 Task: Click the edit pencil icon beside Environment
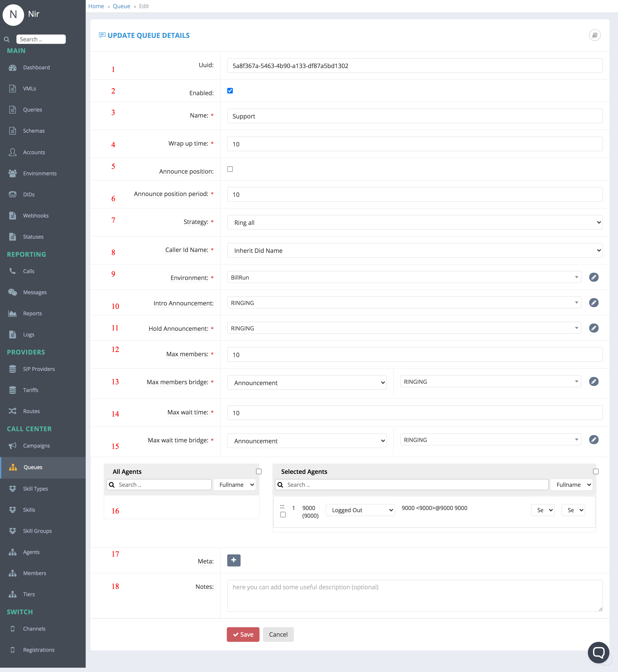click(x=594, y=277)
